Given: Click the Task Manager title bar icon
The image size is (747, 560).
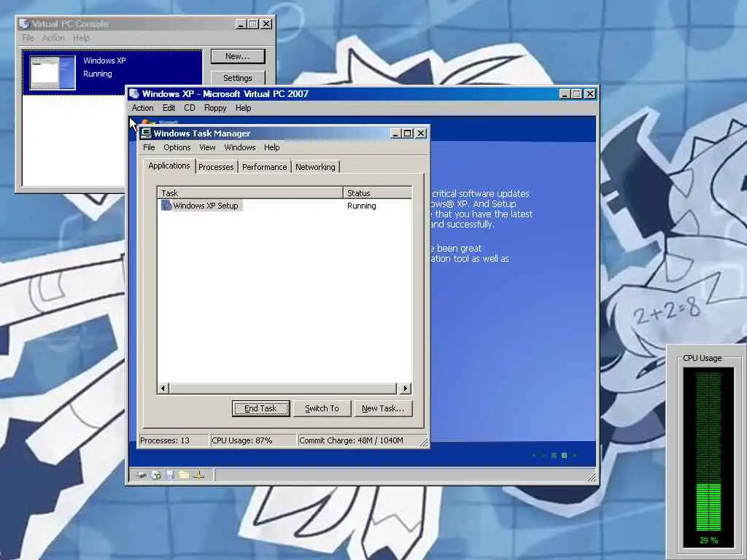Looking at the screenshot, I should coord(146,133).
